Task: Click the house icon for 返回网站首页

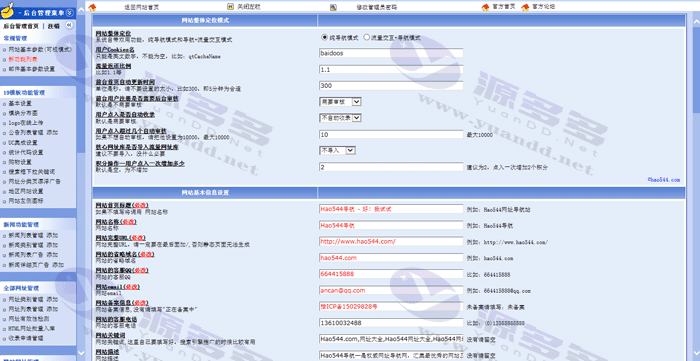Action: pos(92,7)
